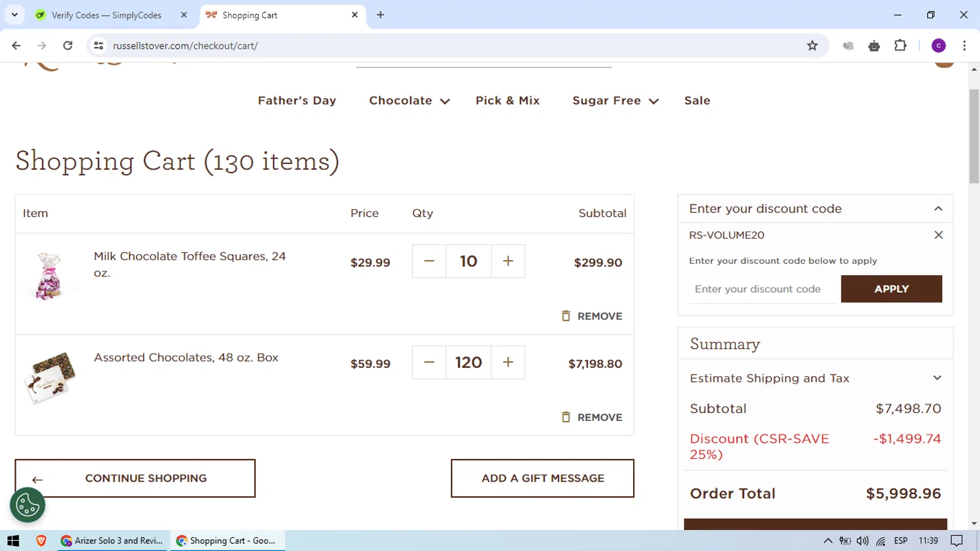Switch to Verify Codes SimplyCodes tab
Image resolution: width=980 pixels, height=551 pixels.
[106, 15]
